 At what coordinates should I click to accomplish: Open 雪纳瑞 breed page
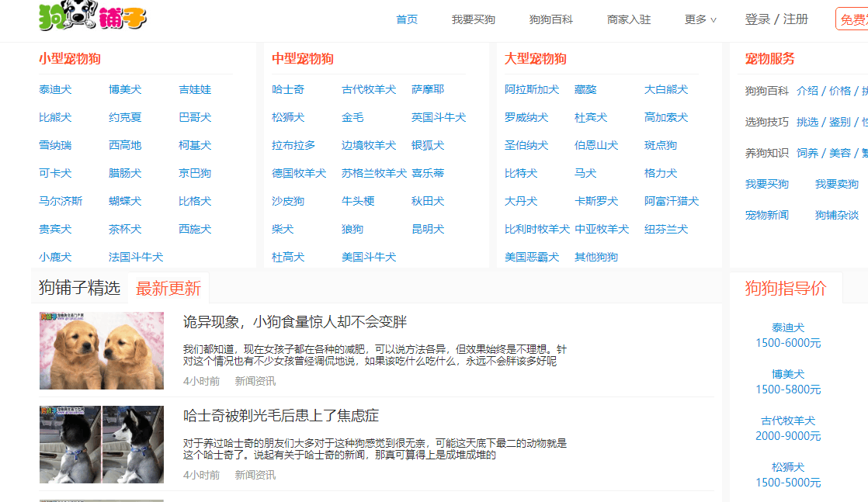pyautogui.click(x=55, y=146)
